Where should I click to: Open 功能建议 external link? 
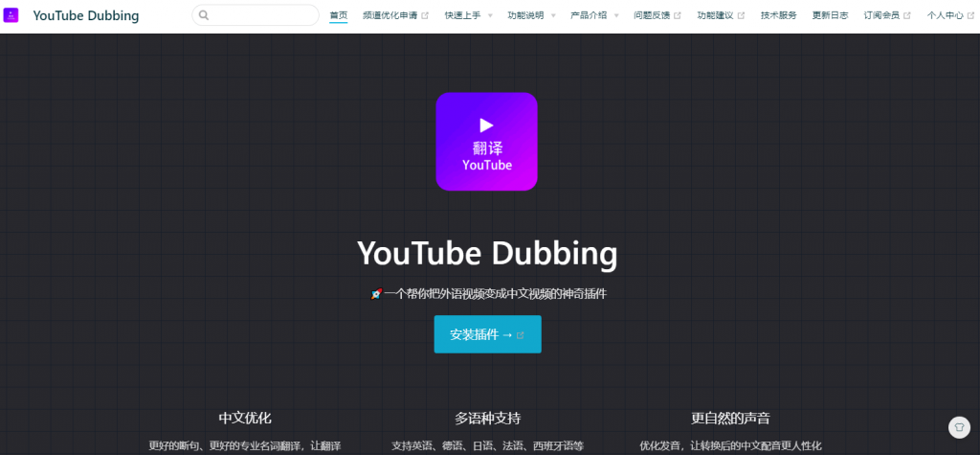click(x=721, y=15)
